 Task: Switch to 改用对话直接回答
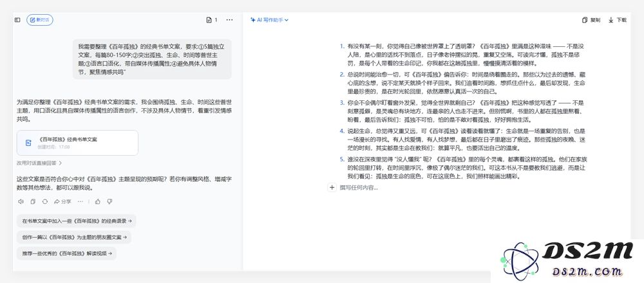coord(39,163)
